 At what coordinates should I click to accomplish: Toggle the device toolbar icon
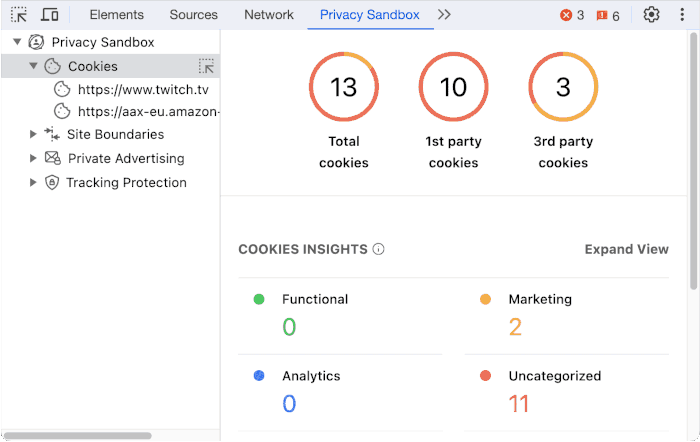pos(49,15)
